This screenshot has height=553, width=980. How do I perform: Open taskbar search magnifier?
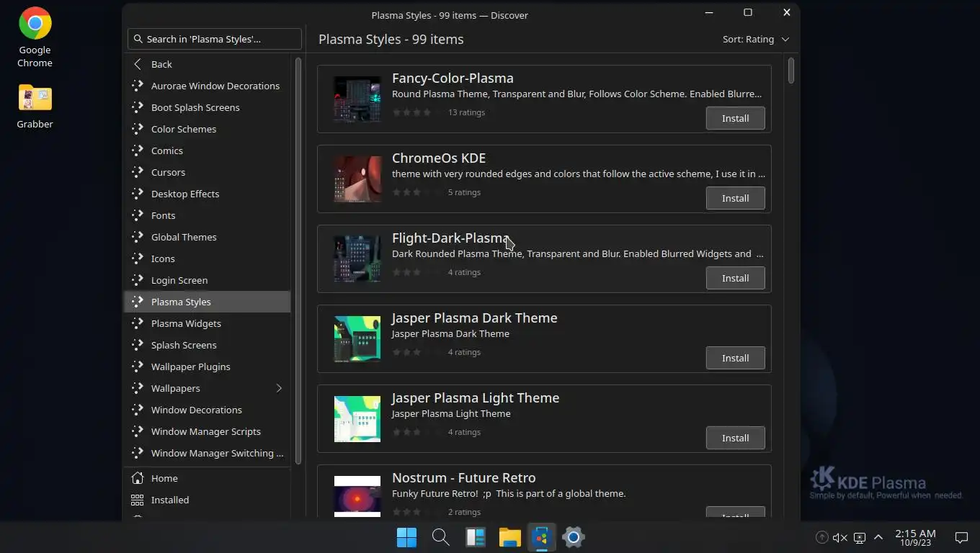point(441,537)
